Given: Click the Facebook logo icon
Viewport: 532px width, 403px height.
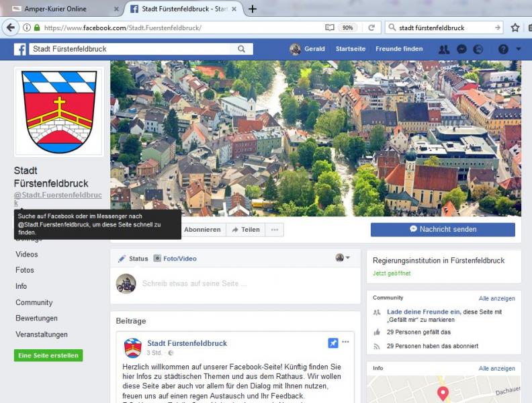Looking at the screenshot, I should click(x=19, y=49).
